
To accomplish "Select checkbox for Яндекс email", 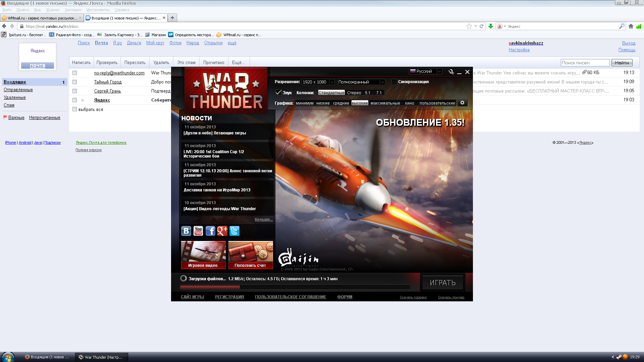I will point(75,100).
